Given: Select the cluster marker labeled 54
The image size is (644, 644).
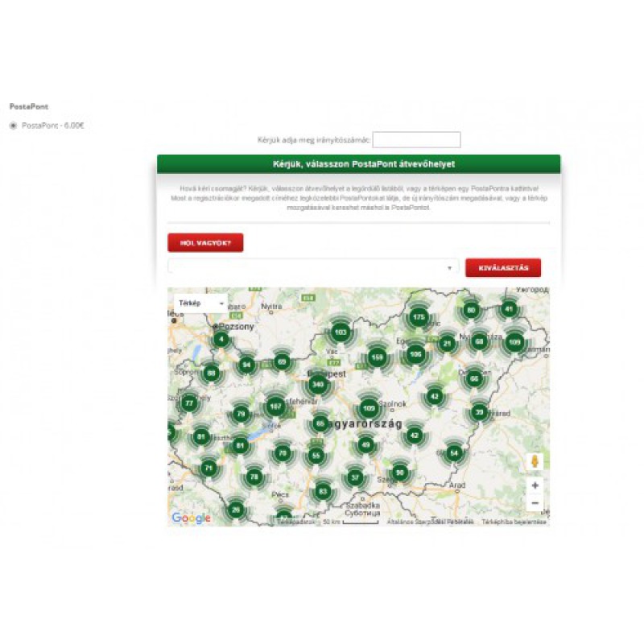Looking at the screenshot, I should tap(455, 453).
